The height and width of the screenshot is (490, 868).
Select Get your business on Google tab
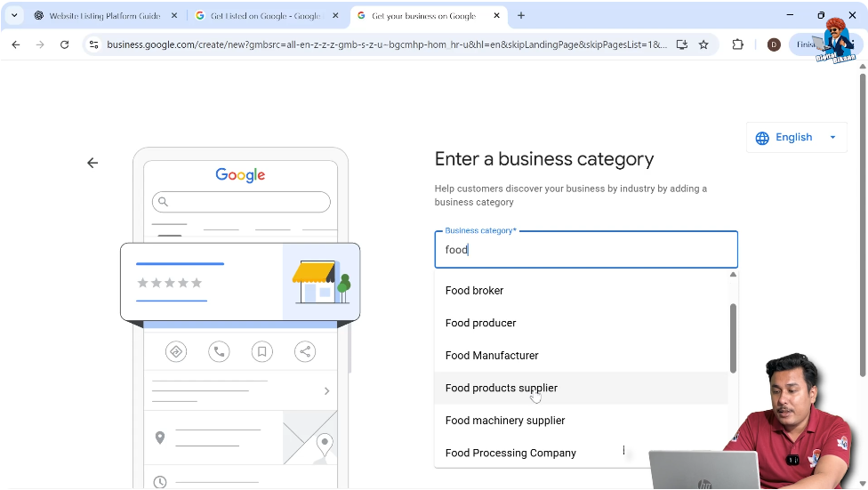[423, 15]
